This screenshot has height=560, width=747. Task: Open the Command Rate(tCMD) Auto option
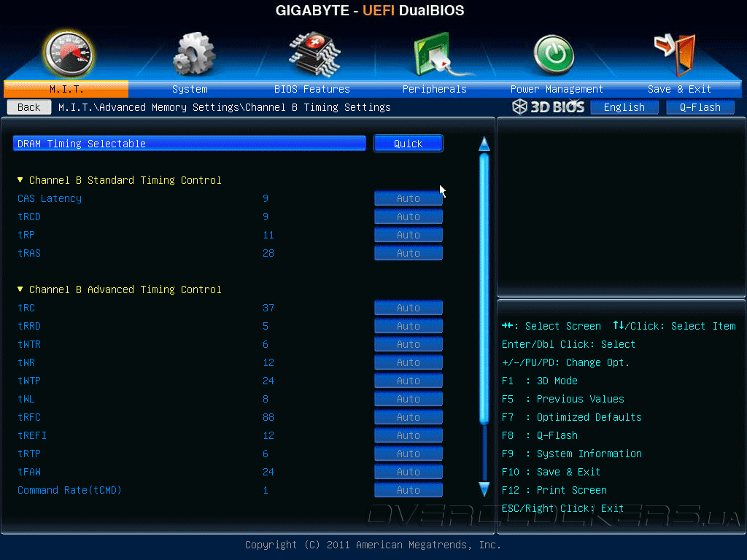point(409,489)
